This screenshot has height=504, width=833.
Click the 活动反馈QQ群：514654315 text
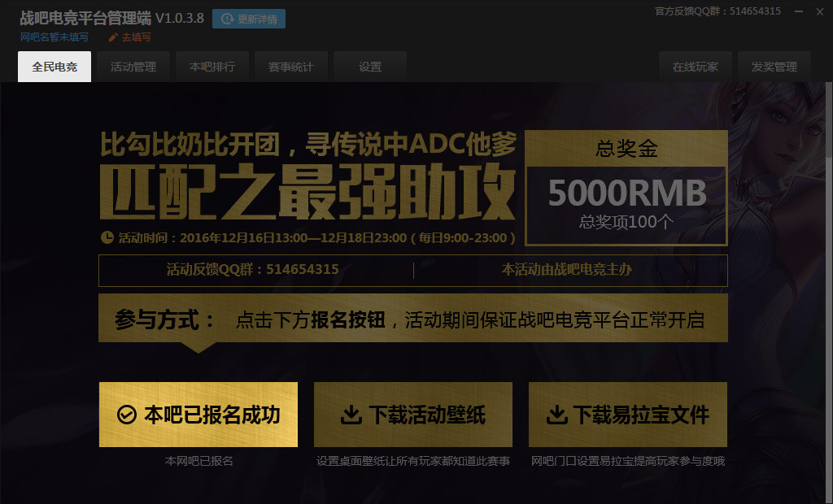tap(253, 269)
